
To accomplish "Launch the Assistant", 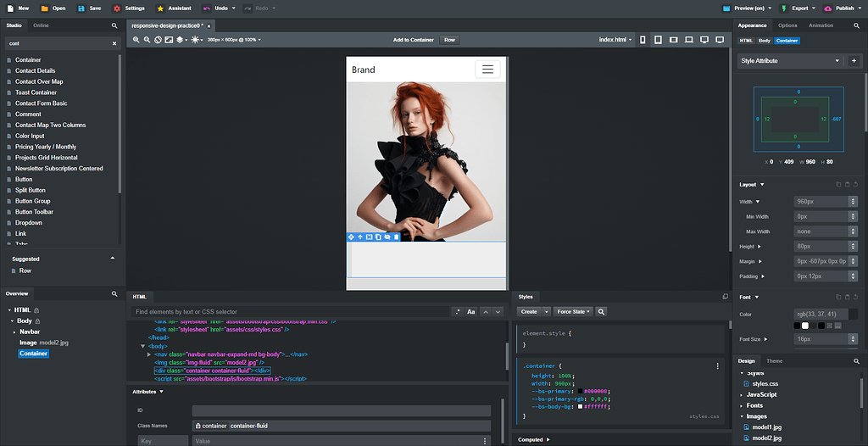I will 174,8.
